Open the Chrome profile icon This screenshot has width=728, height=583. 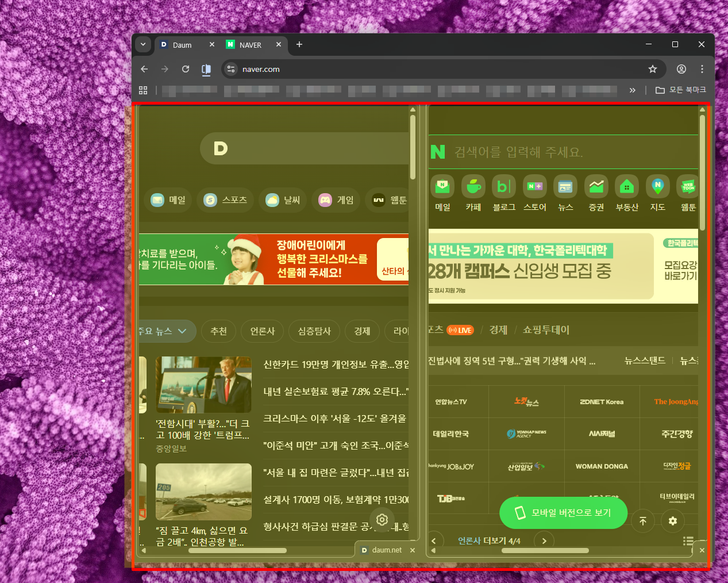coord(681,69)
